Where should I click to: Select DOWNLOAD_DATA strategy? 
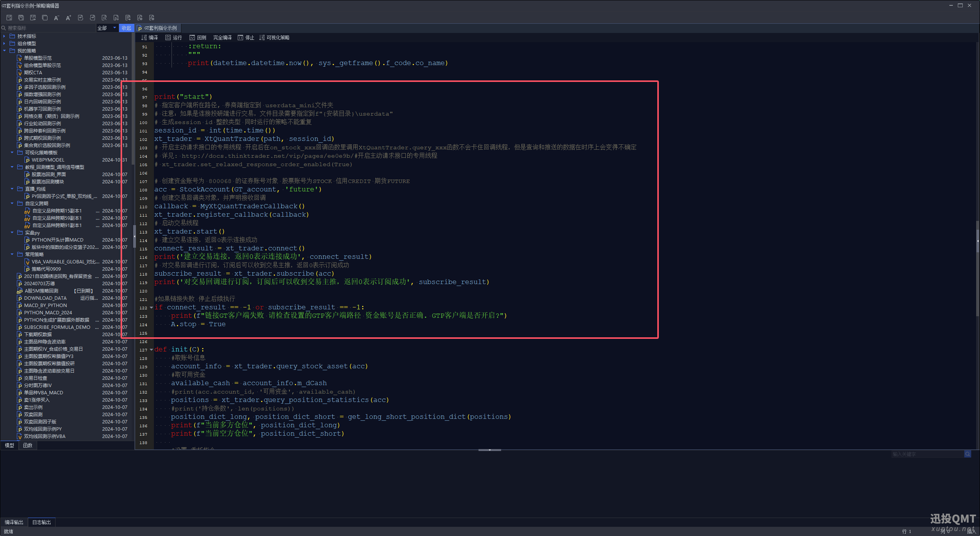tap(45, 298)
